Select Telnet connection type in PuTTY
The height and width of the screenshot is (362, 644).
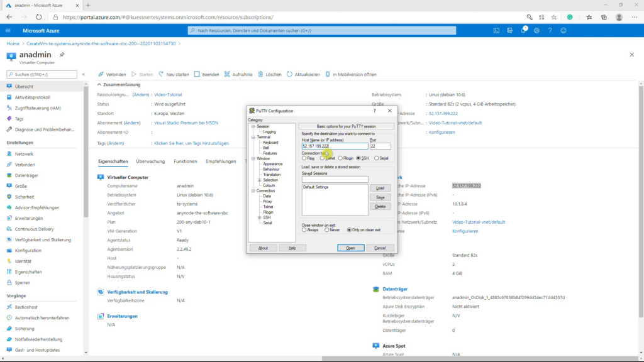click(323, 158)
